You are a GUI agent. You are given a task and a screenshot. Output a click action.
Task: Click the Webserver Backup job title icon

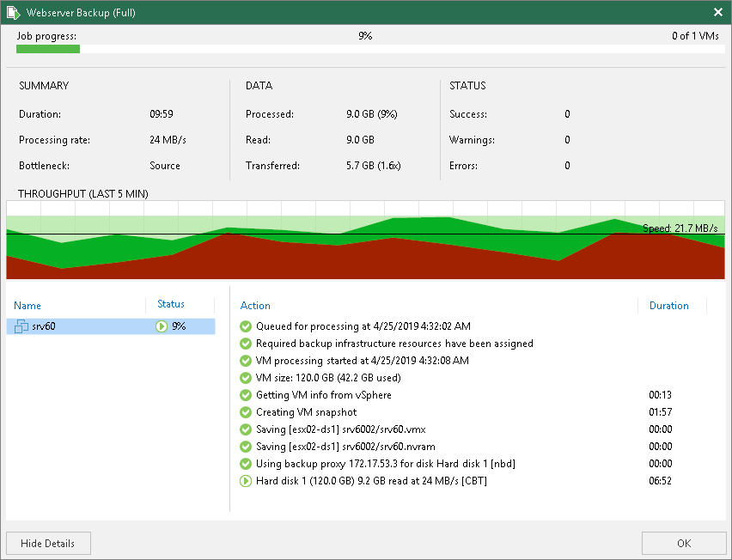tap(14, 13)
